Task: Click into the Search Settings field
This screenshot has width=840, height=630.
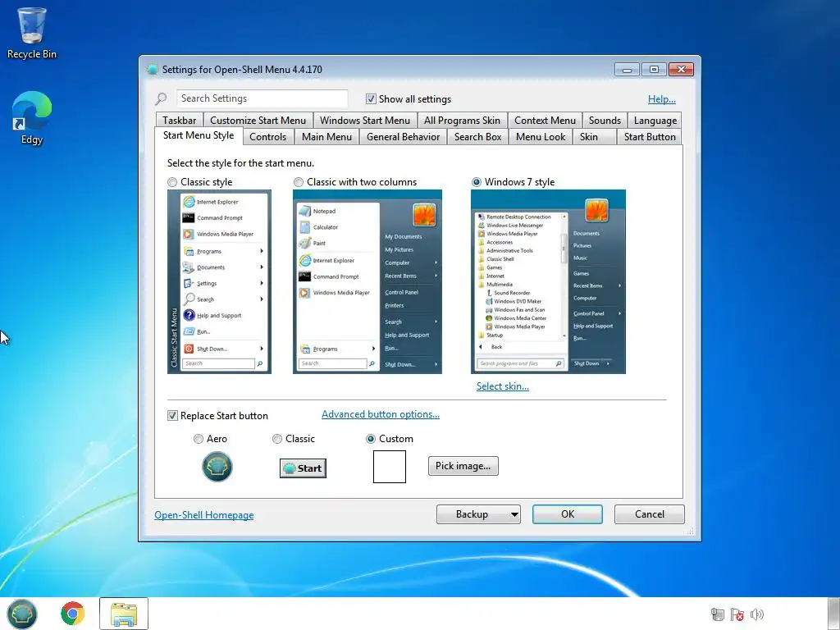Action: (262, 98)
